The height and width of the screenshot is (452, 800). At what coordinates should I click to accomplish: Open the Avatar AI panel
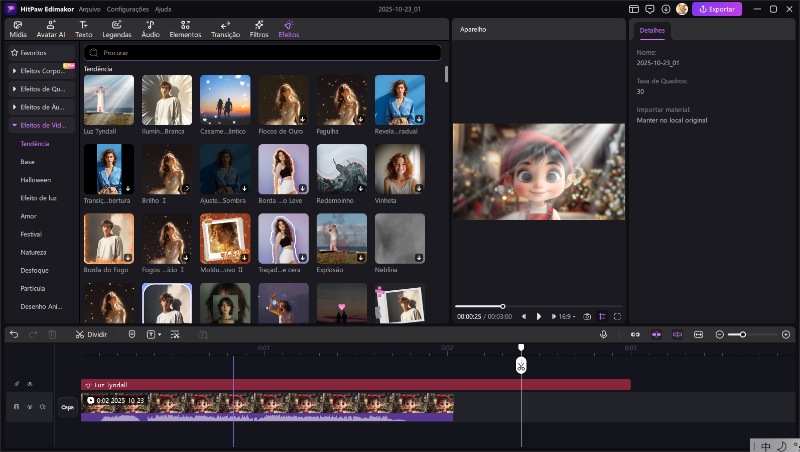click(x=49, y=28)
